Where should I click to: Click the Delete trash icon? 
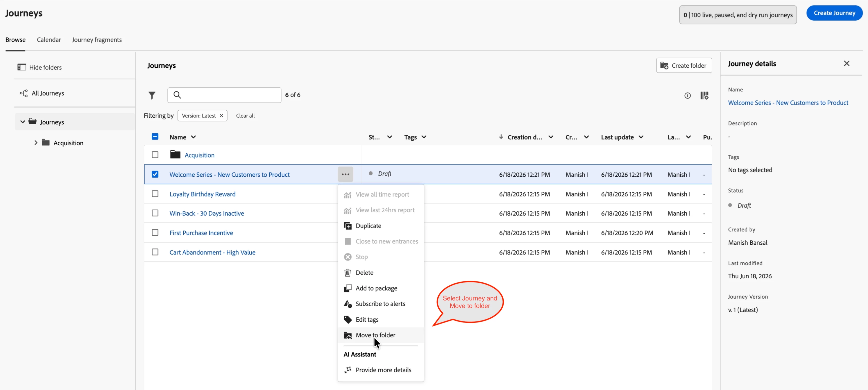pos(348,272)
